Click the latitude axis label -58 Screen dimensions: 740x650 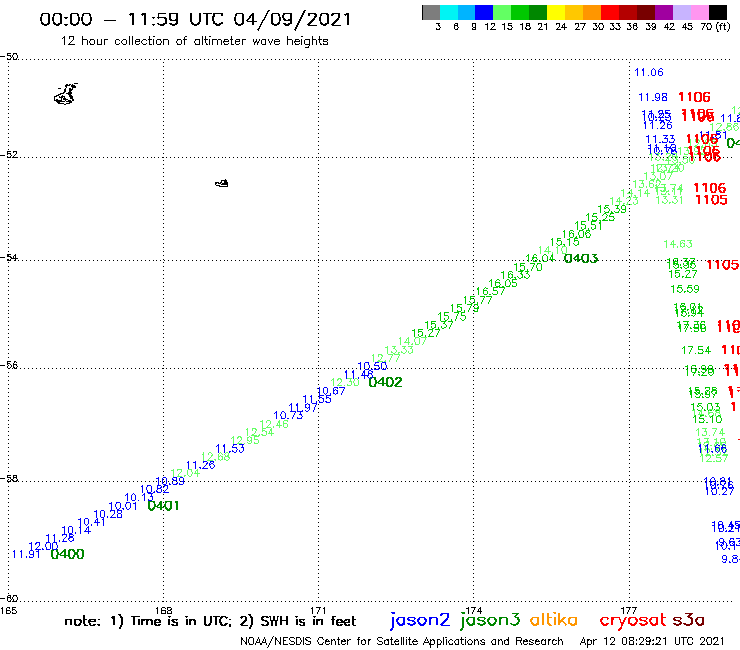9,479
